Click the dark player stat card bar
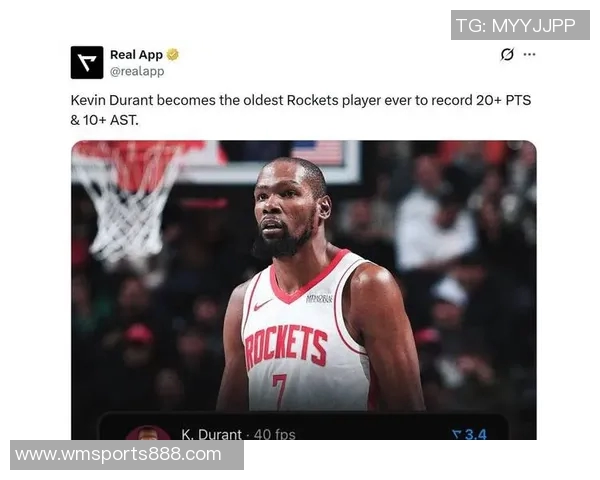The width and height of the screenshot is (600, 480). pyautogui.click(x=304, y=426)
